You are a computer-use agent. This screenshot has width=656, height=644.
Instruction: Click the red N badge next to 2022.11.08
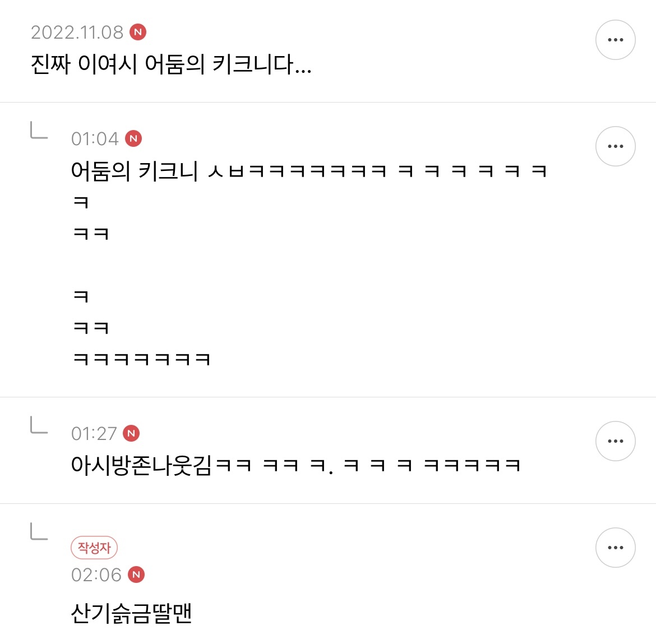click(x=137, y=33)
